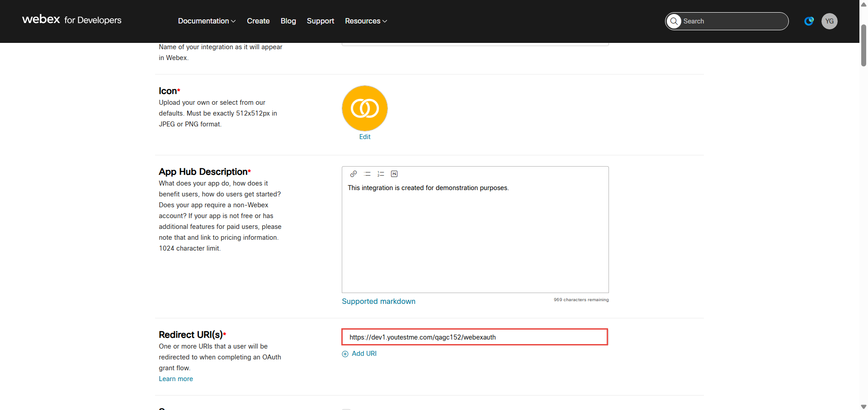Click the webex for Developers logo
This screenshot has width=868, height=410.
(x=72, y=20)
